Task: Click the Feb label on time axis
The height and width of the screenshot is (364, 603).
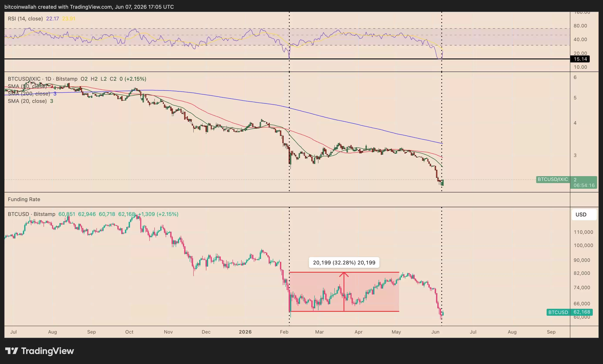Action: click(x=284, y=332)
